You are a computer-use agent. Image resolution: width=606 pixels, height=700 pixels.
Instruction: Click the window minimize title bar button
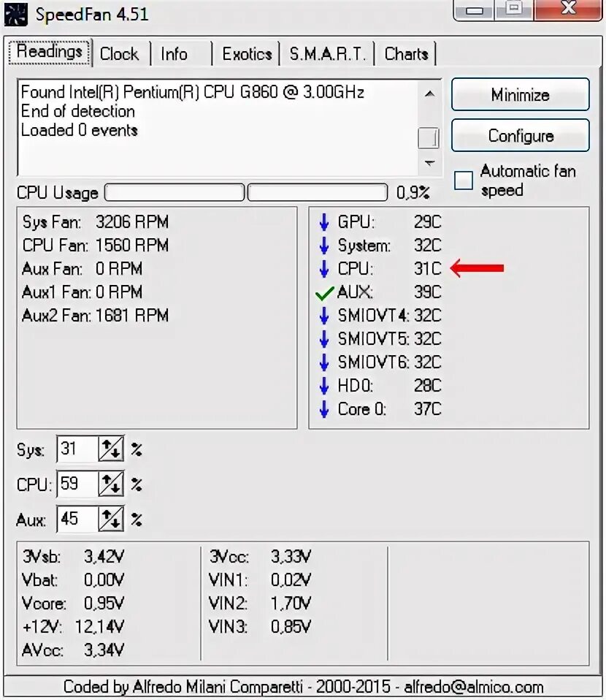tap(475, 9)
